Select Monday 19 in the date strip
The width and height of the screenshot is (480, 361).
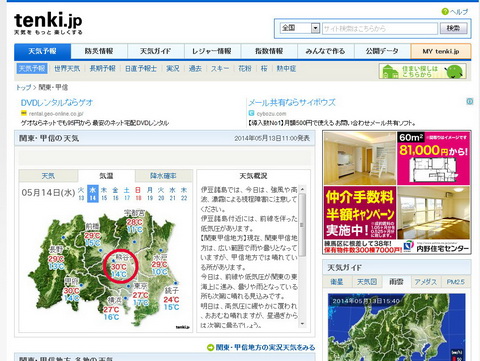[x=150, y=194]
